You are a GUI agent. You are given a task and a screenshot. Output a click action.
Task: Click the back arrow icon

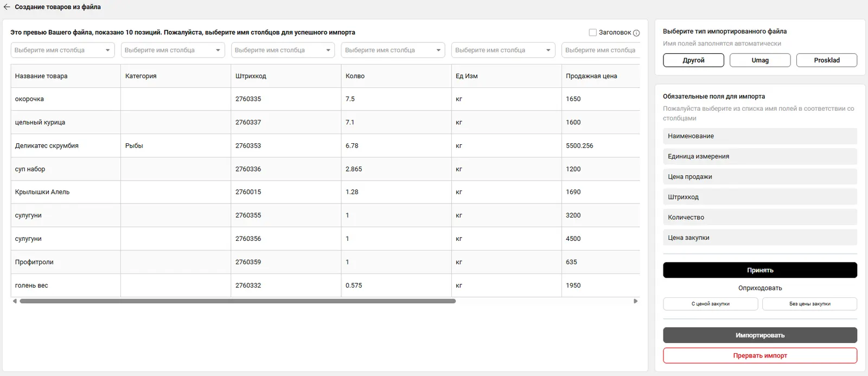click(7, 7)
